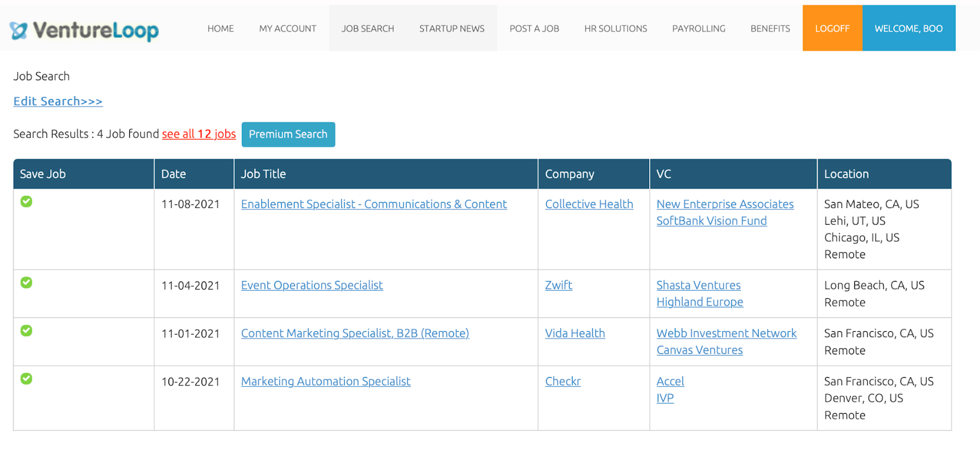The width and height of the screenshot is (980, 464).
Task: Click the Lehi, UT, US location
Action: pyautogui.click(x=855, y=221)
